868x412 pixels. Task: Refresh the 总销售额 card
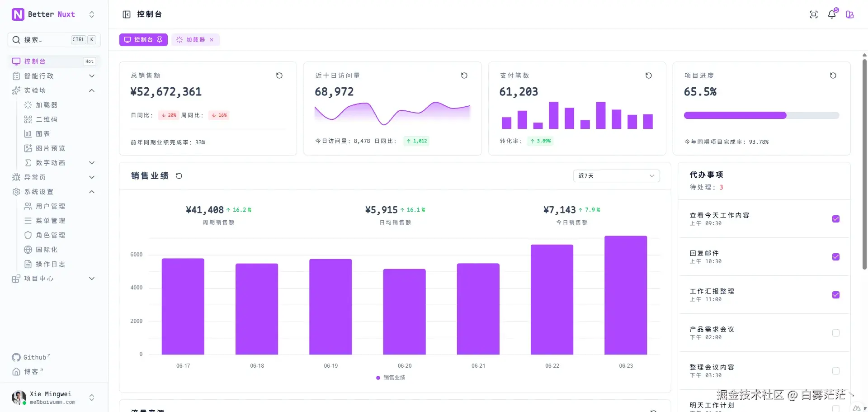point(279,76)
